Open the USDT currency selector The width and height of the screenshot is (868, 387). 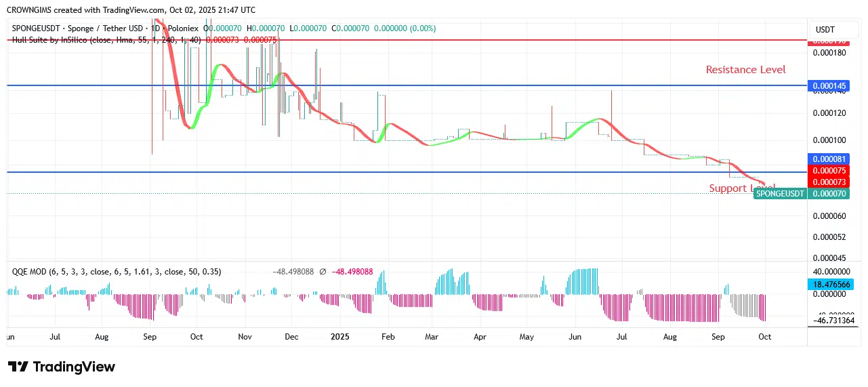825,30
